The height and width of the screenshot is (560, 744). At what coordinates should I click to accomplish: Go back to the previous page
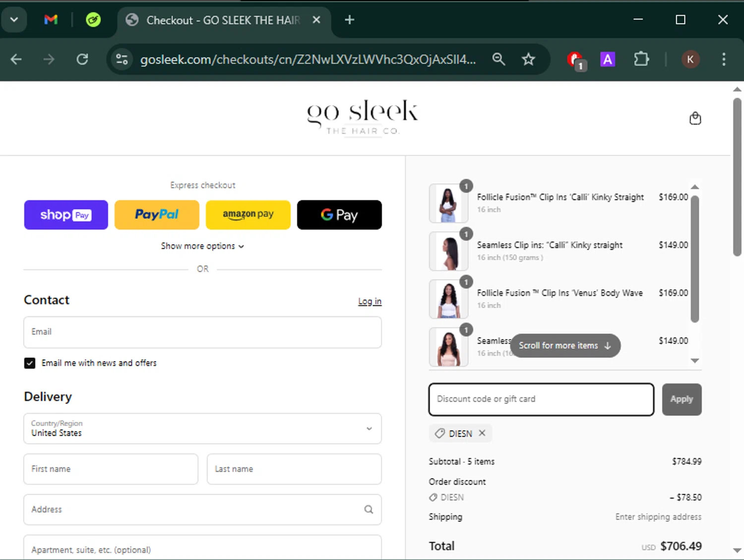[16, 59]
